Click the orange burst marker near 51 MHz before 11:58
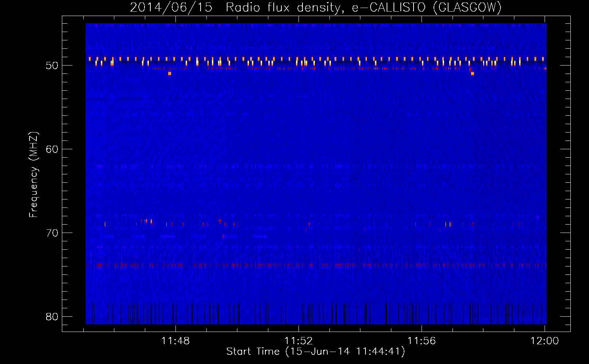This screenshot has width=589, height=364. (x=473, y=74)
